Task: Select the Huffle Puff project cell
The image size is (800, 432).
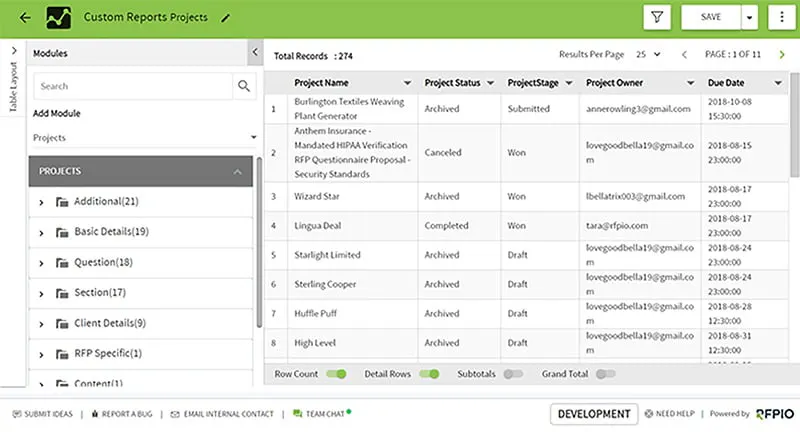Action: [353, 314]
